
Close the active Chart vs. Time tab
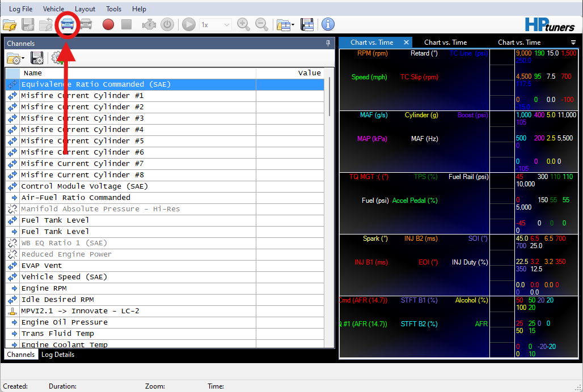coord(406,42)
